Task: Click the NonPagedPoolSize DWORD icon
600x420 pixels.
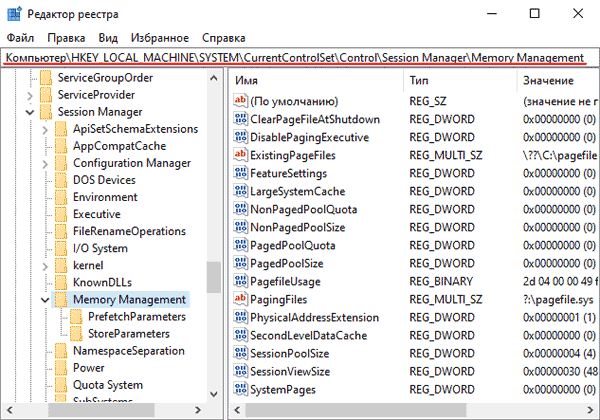Action: click(240, 227)
